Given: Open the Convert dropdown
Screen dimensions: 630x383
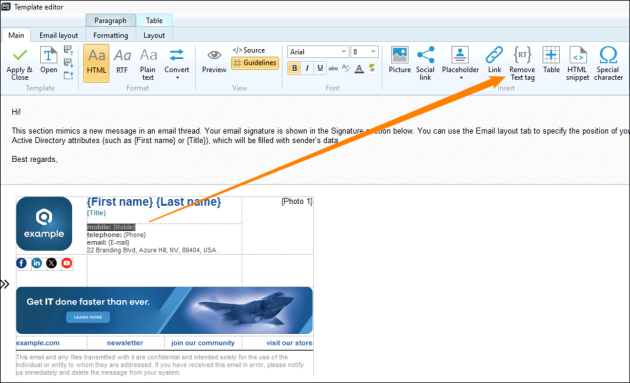Looking at the screenshot, I should (176, 63).
